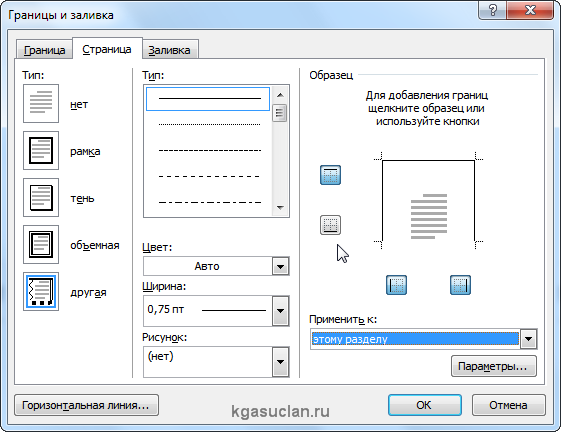The height and width of the screenshot is (432, 561).
Task: Select the 'нет' border setting icon
Action: (41, 103)
